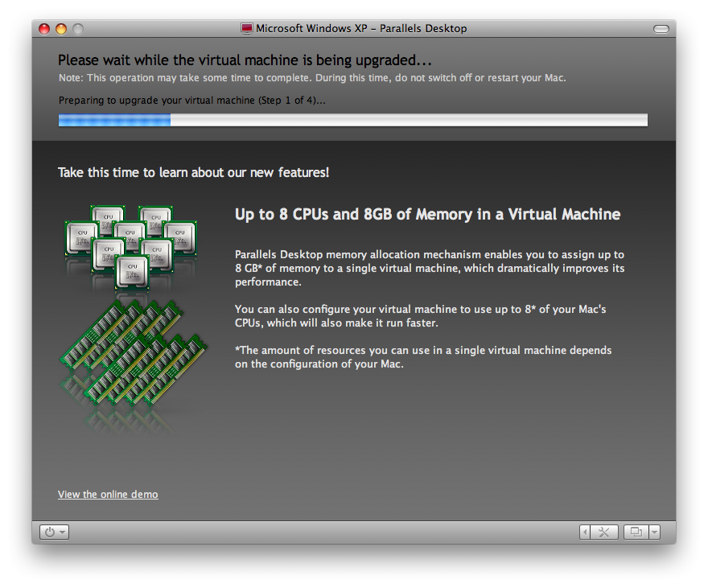
Task: Open the wrench and screwdriver configuration tools
Action: [x=604, y=532]
